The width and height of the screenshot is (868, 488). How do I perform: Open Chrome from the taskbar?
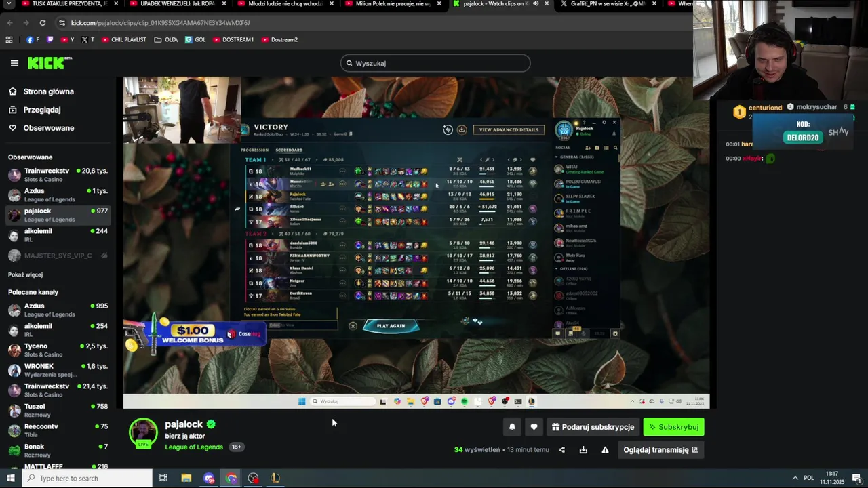click(231, 478)
